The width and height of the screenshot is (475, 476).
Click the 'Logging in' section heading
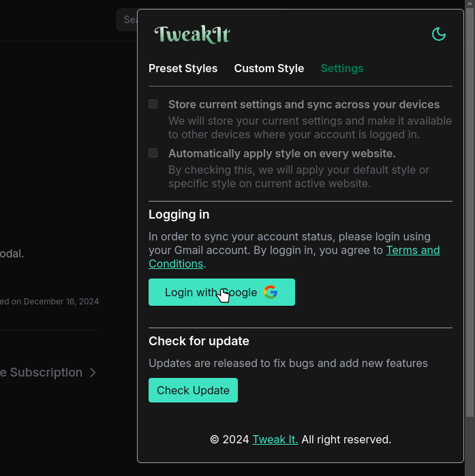click(179, 215)
